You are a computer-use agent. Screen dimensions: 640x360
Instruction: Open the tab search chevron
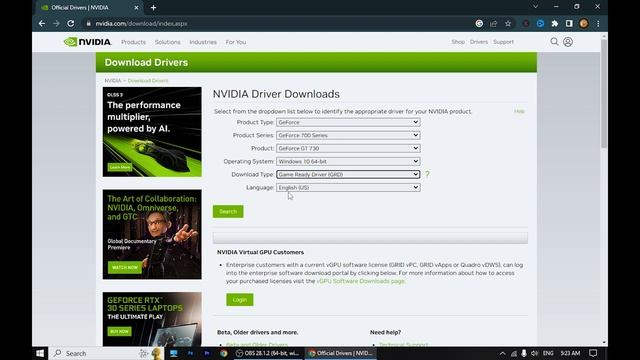click(x=535, y=7)
